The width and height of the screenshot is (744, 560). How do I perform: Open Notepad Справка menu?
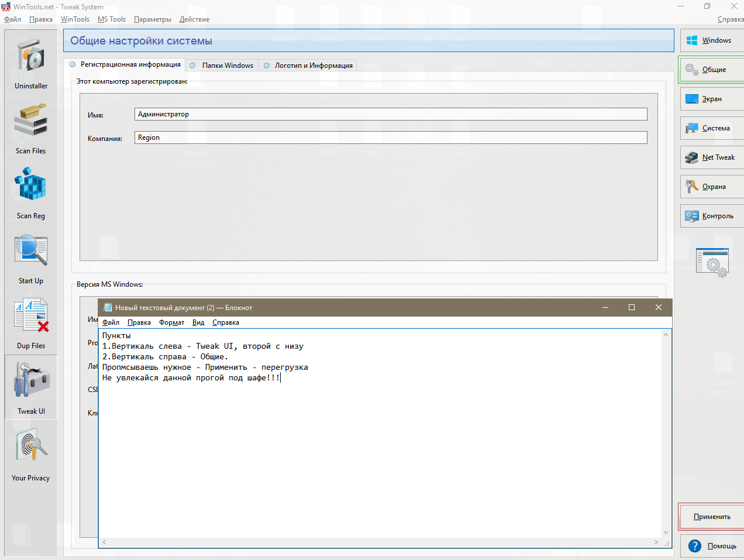click(x=226, y=322)
